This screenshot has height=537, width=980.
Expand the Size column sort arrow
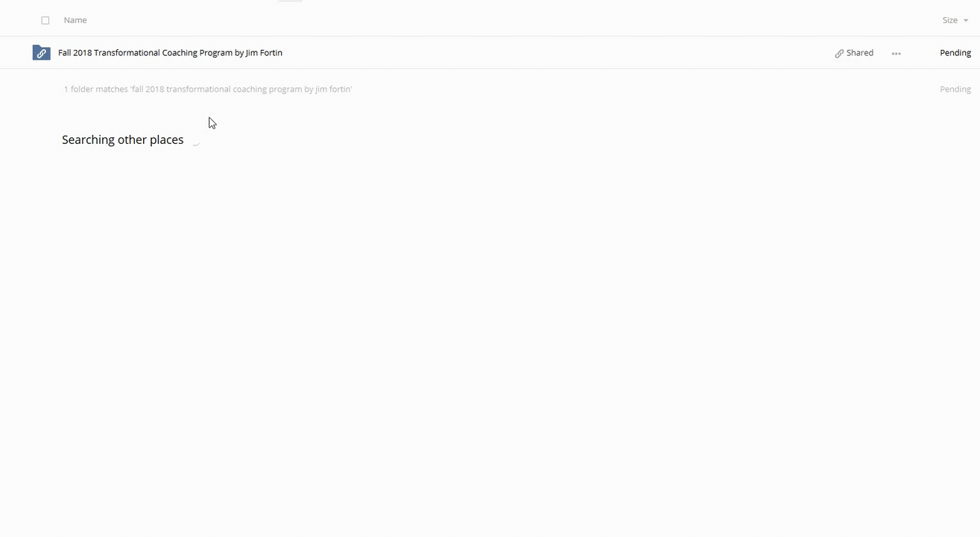click(x=966, y=21)
